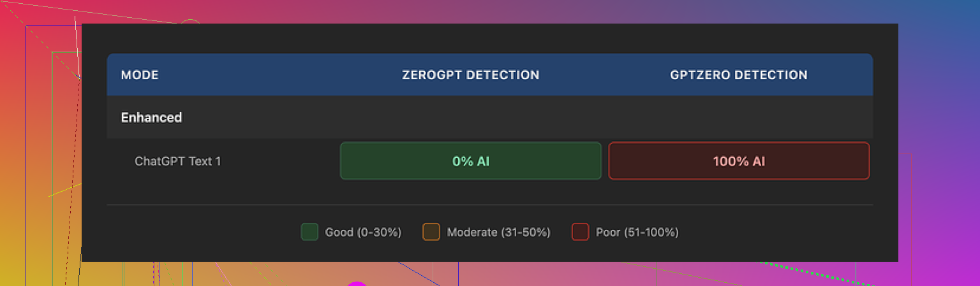Select the ZEROGPT DETECTION column header
Viewport: 980px width, 286px height.
pos(470,75)
